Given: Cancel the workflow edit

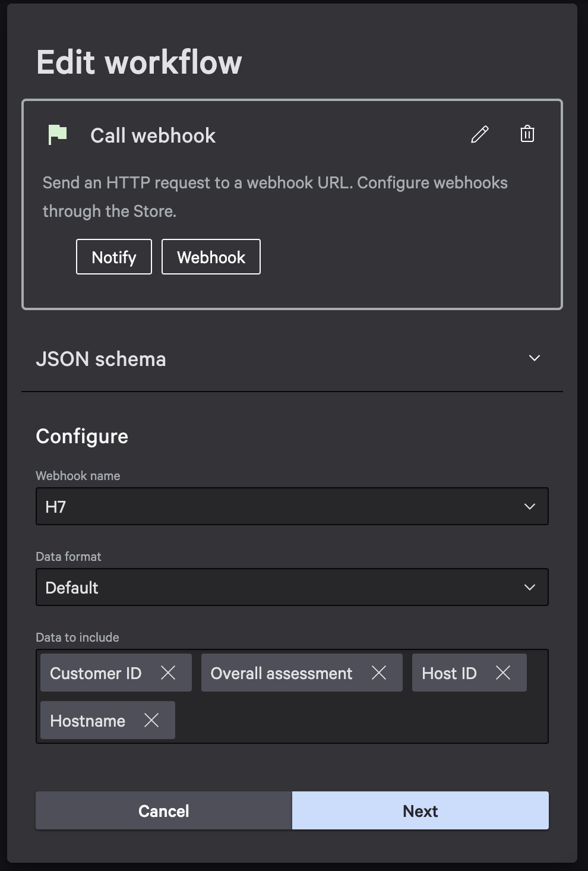Looking at the screenshot, I should 164,810.
